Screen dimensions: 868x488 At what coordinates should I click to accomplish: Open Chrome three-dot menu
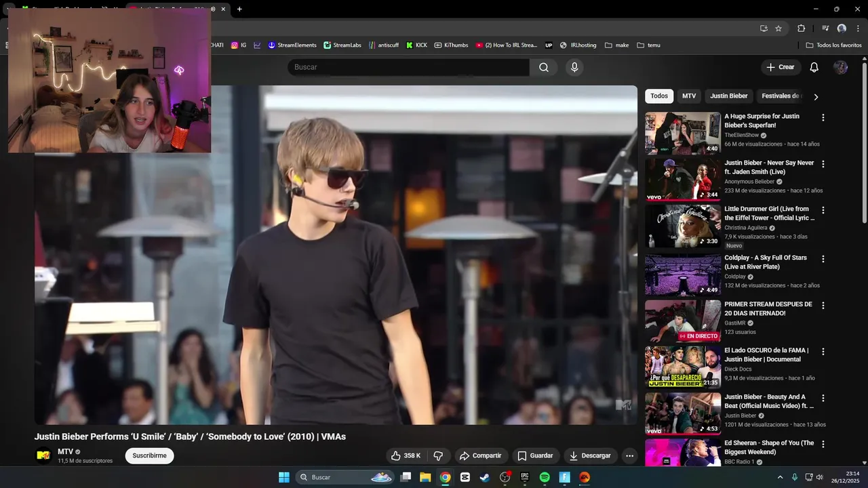[857, 28]
